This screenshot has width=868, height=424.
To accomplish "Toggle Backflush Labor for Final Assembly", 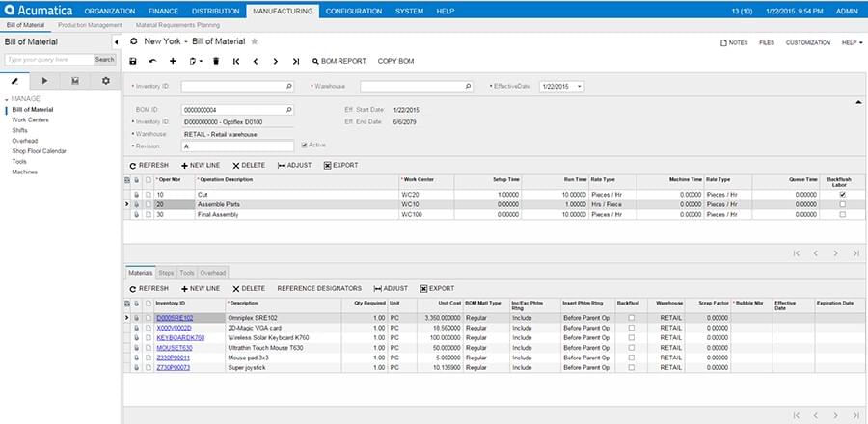I will coord(843,215).
